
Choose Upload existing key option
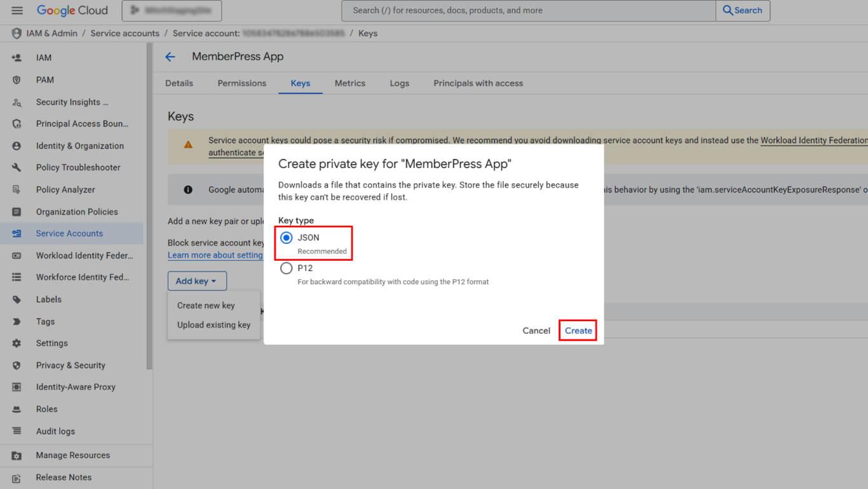click(214, 325)
